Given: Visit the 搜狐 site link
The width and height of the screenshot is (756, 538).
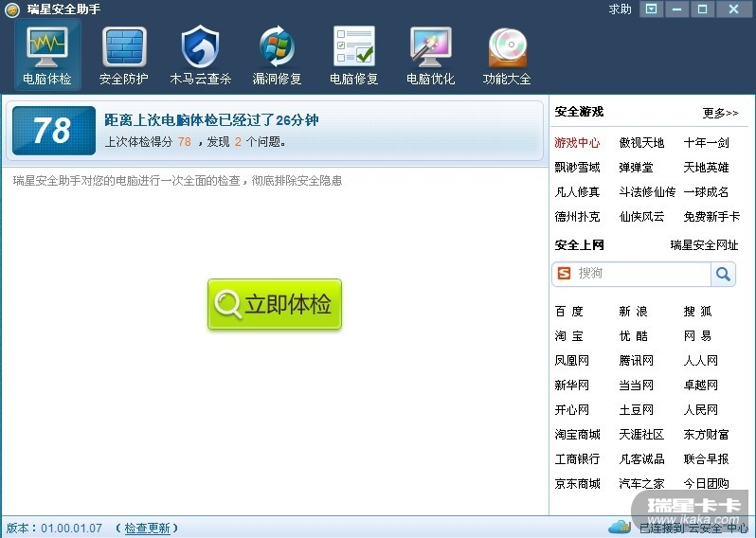Looking at the screenshot, I should (x=697, y=312).
